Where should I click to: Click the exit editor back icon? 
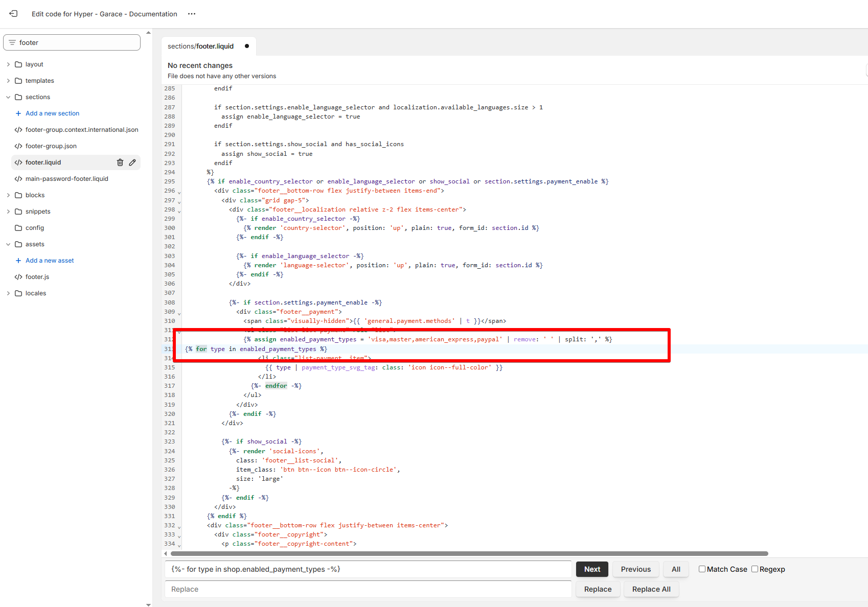(x=13, y=14)
